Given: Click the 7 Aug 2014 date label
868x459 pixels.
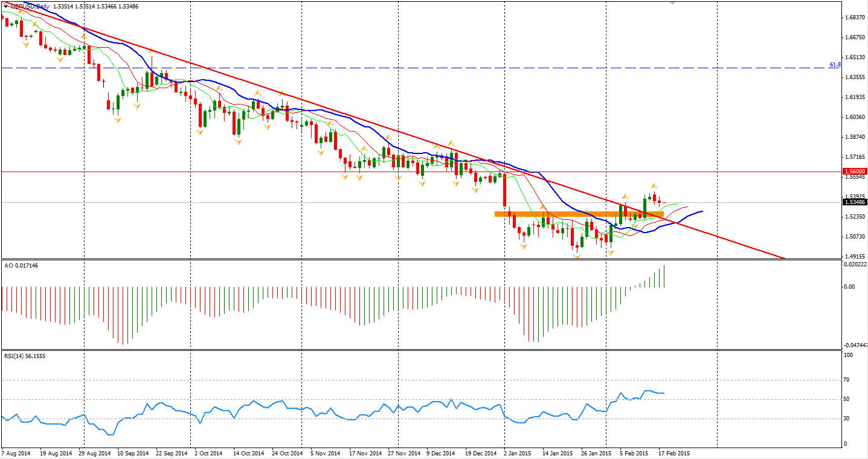Looking at the screenshot, I should pyautogui.click(x=16, y=452).
